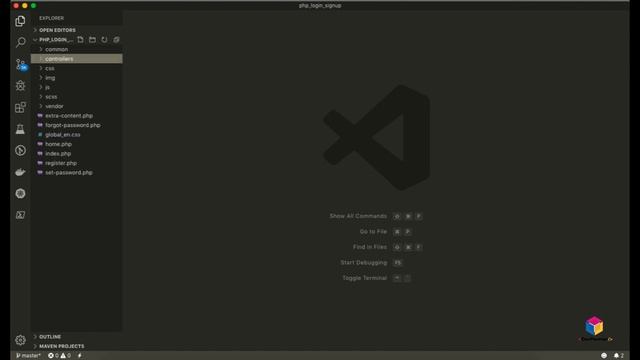Switch git branch via master indicator

click(28, 356)
